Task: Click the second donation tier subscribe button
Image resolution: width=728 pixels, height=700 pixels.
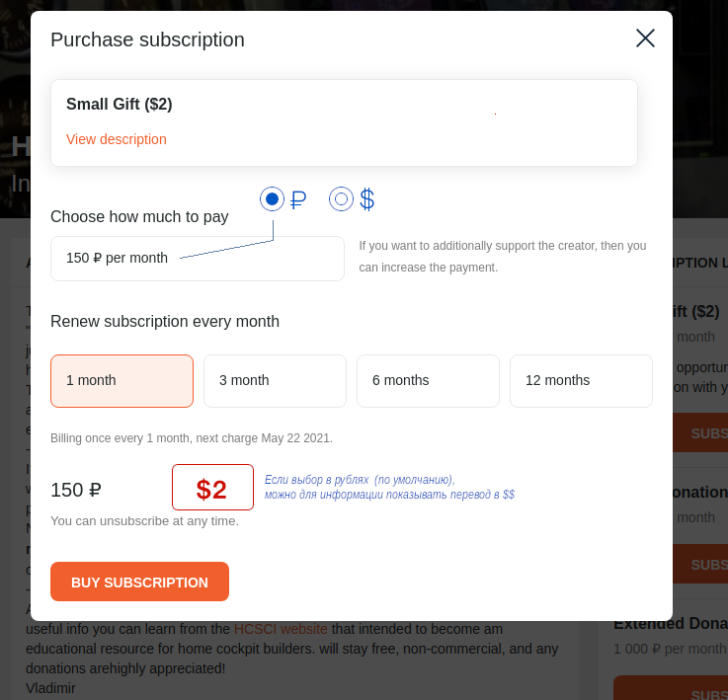Action: point(700,564)
